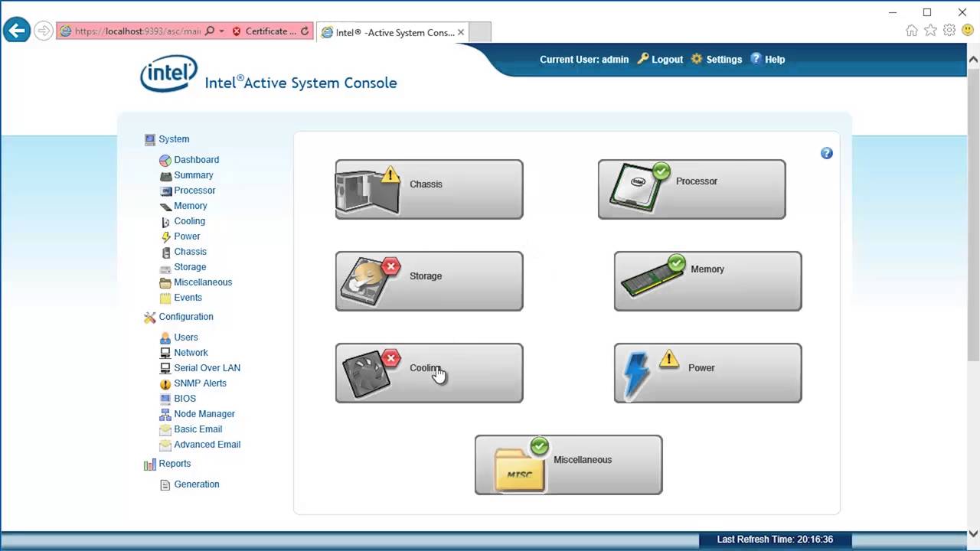The image size is (980, 551).
Task: Close the Intel Active System Console tab
Action: 461,32
